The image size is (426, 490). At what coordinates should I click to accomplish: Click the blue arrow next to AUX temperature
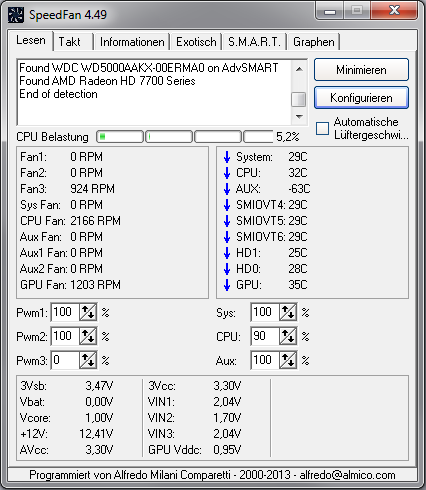click(x=227, y=189)
